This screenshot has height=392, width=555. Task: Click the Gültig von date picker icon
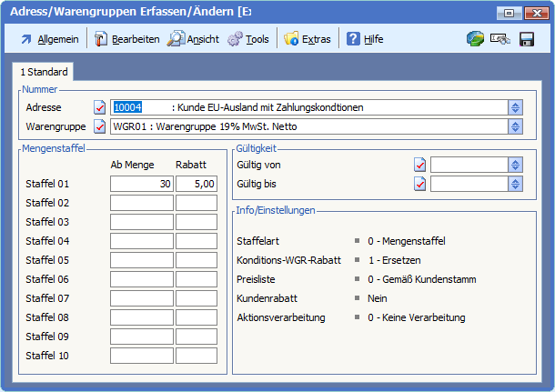click(420, 165)
